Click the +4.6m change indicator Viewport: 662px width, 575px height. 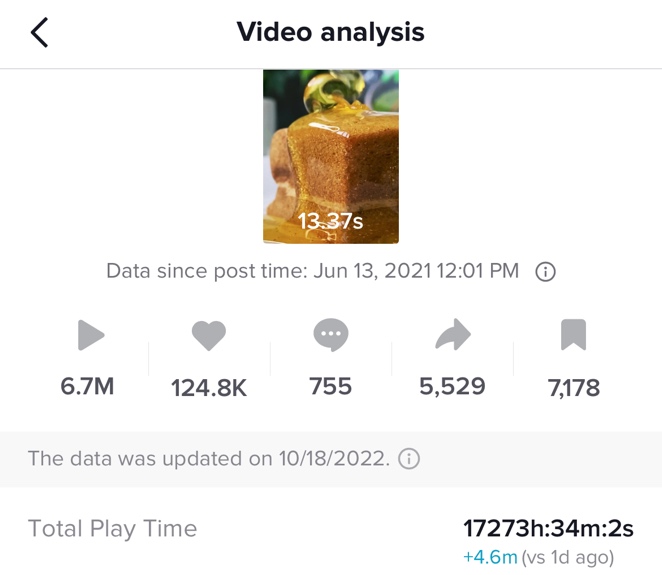point(488,557)
